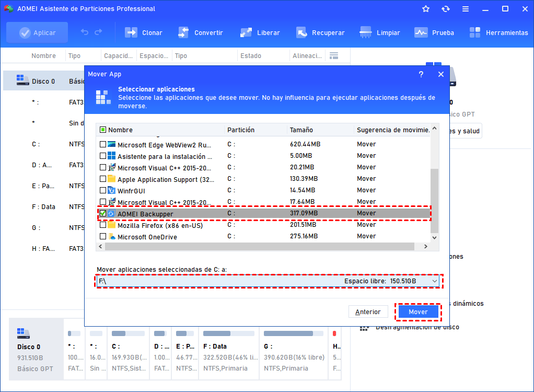
Task: Select the C: partition row in list
Action: pos(43,144)
